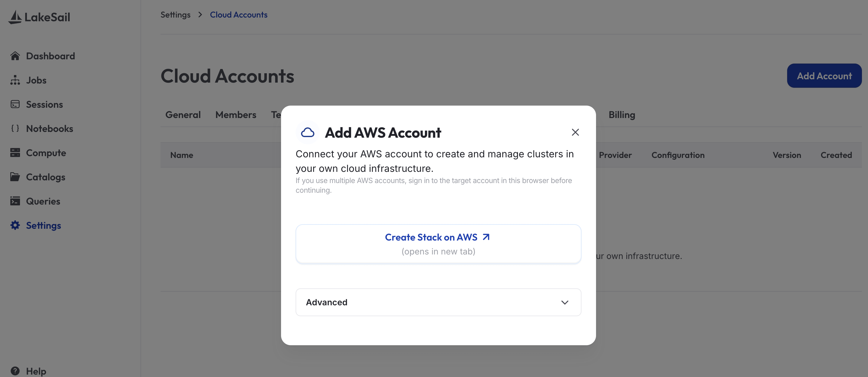Select the Notebooks braces icon
The width and height of the screenshot is (868, 377).
[15, 129]
